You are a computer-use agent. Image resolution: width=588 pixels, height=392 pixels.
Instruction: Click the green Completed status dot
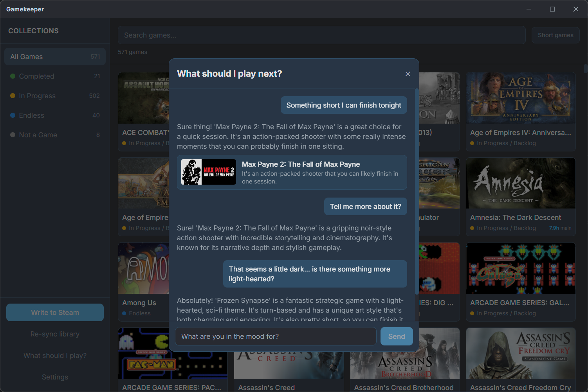pyautogui.click(x=13, y=76)
